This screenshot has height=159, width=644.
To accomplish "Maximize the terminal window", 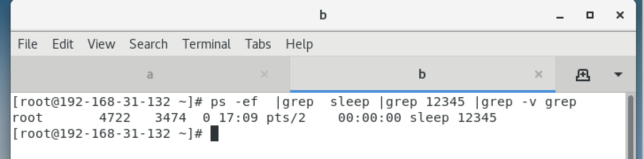I will click(x=590, y=15).
